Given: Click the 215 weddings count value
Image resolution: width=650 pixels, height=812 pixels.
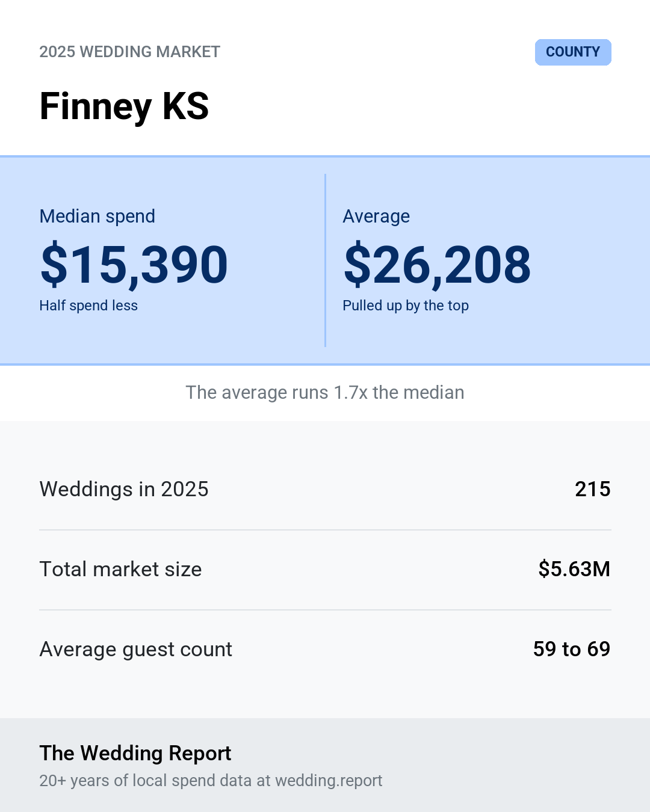Looking at the screenshot, I should point(593,489).
